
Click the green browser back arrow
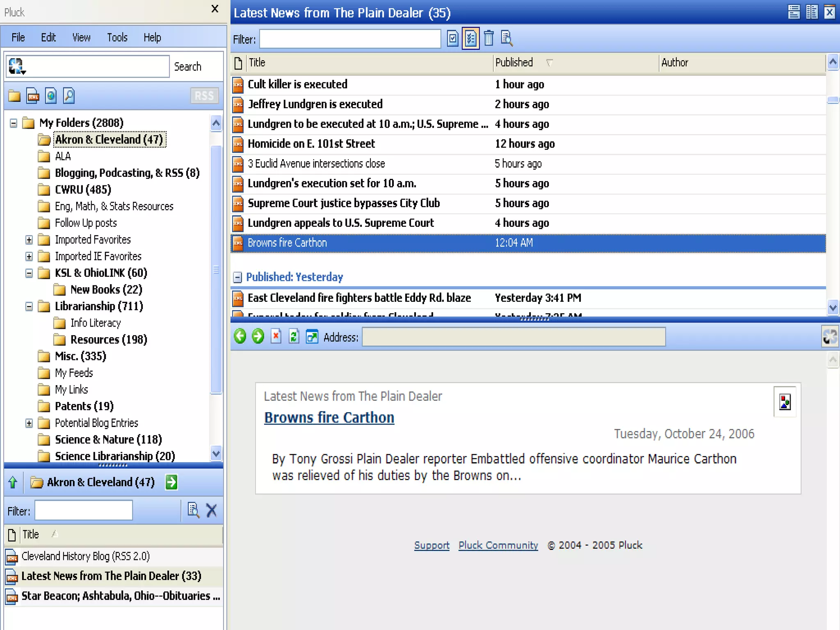240,336
